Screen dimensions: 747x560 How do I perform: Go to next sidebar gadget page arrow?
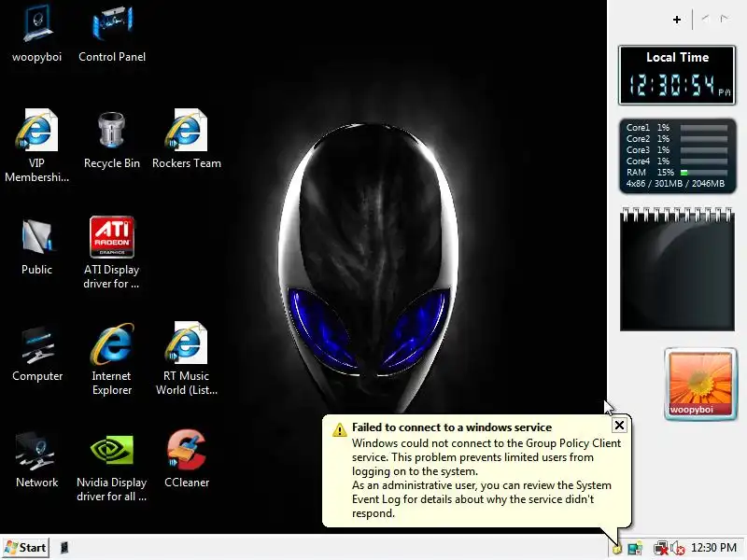(725, 19)
